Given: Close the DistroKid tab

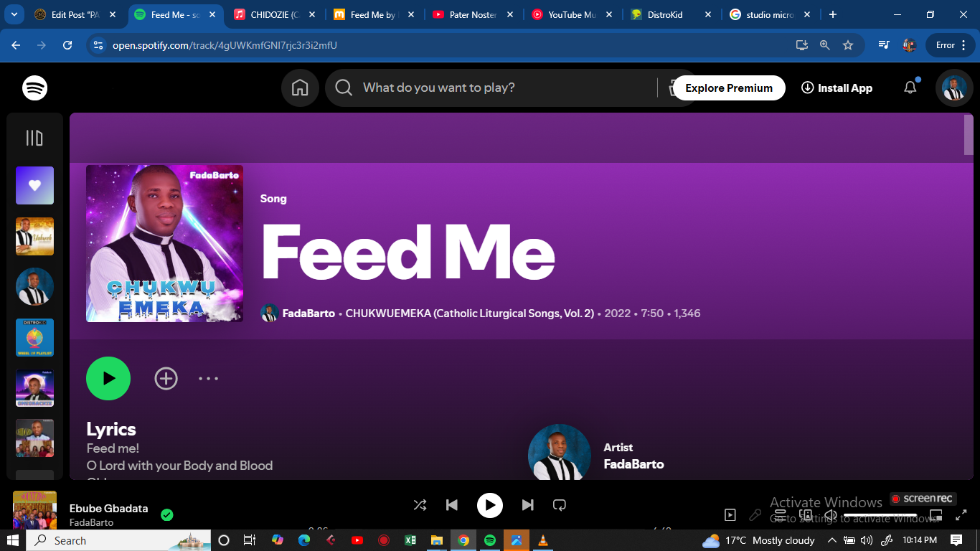Looking at the screenshot, I should coord(708,14).
